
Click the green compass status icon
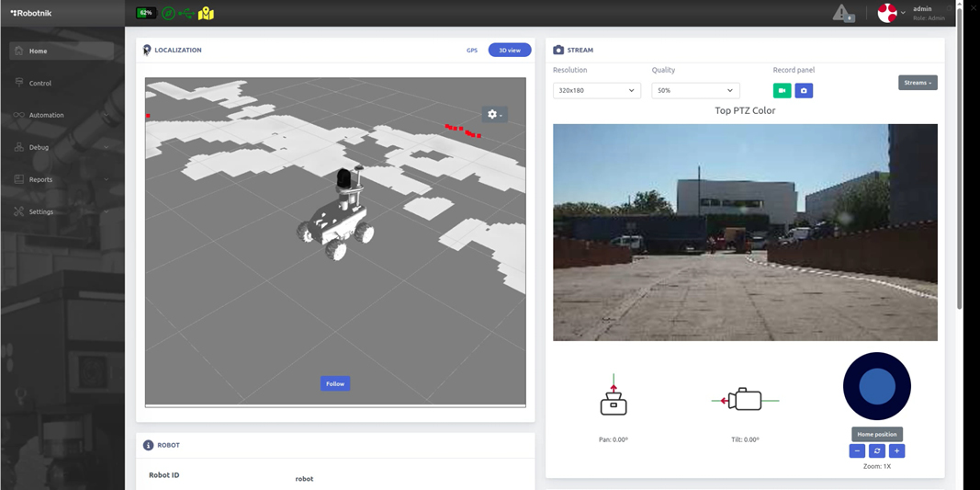pos(168,13)
